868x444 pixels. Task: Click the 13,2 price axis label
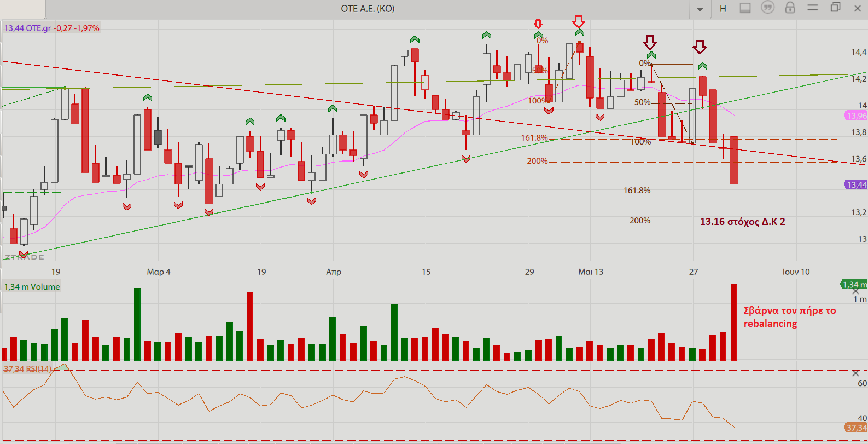(859, 212)
